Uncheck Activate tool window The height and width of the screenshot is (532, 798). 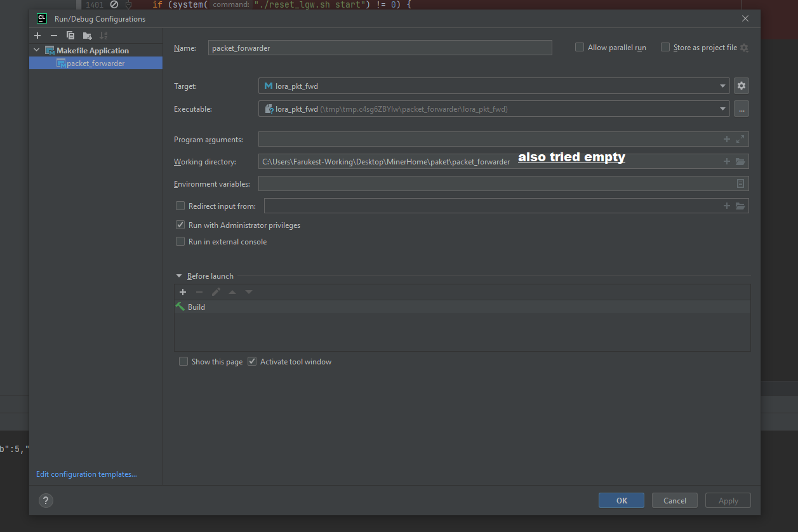point(252,361)
